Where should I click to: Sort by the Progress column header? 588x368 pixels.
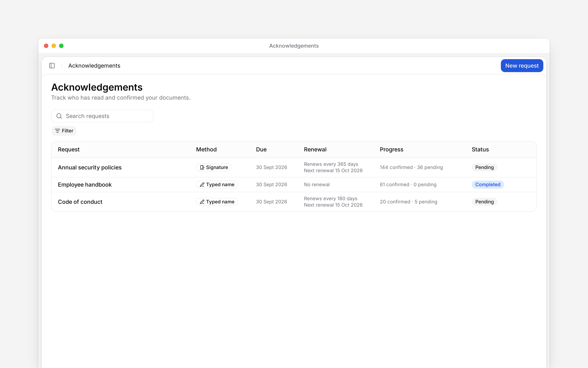pyautogui.click(x=391, y=149)
